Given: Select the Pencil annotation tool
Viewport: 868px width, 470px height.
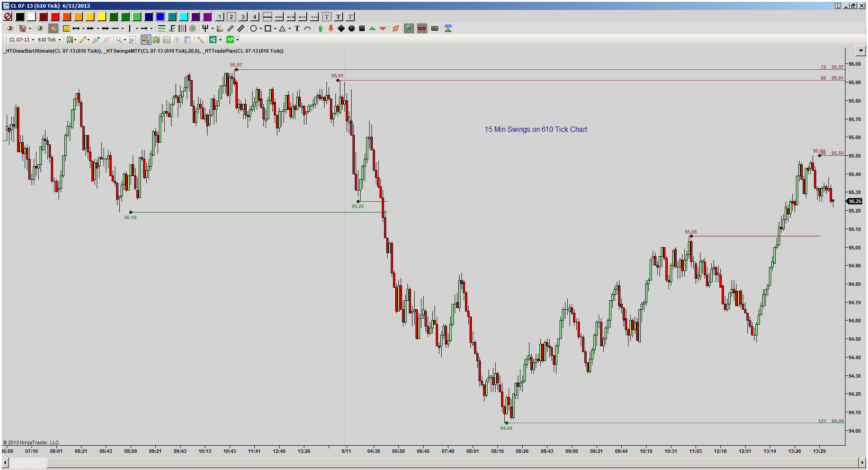Looking at the screenshot, I should (83, 40).
